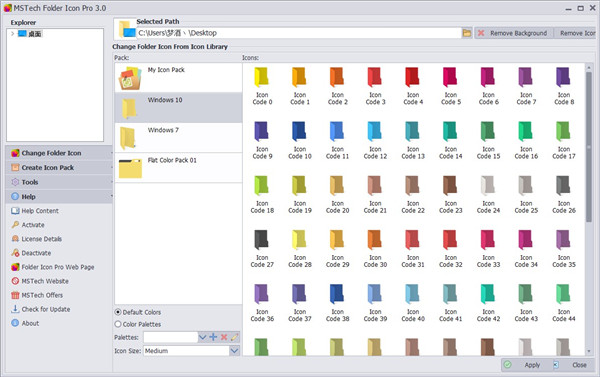Choose the orange Icon Code 1 folder
The image size is (600, 377).
pos(300,86)
